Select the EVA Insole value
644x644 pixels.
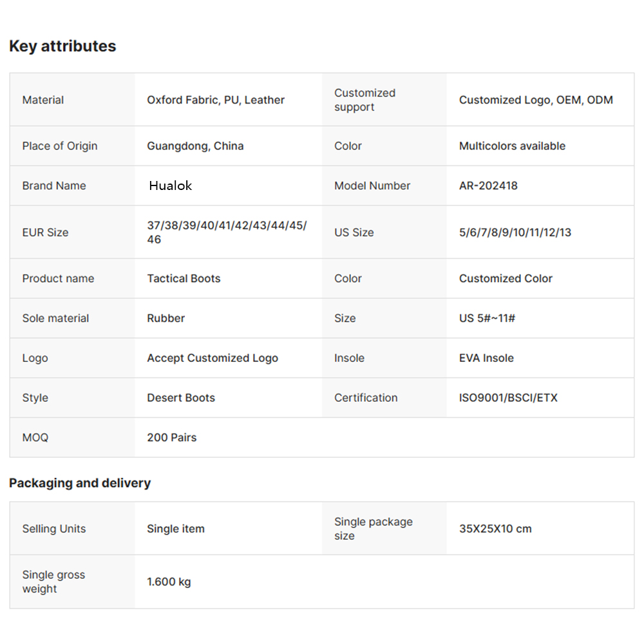coord(486,358)
